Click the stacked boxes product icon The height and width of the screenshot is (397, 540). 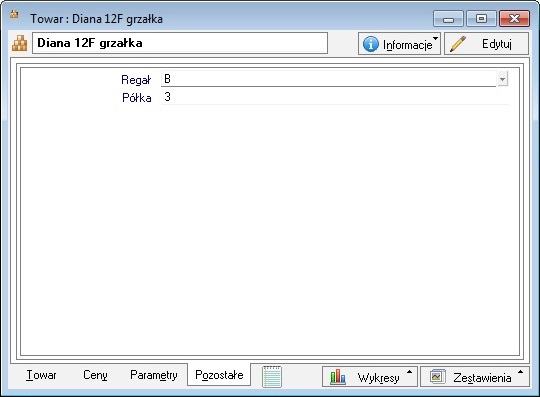[x=20, y=43]
